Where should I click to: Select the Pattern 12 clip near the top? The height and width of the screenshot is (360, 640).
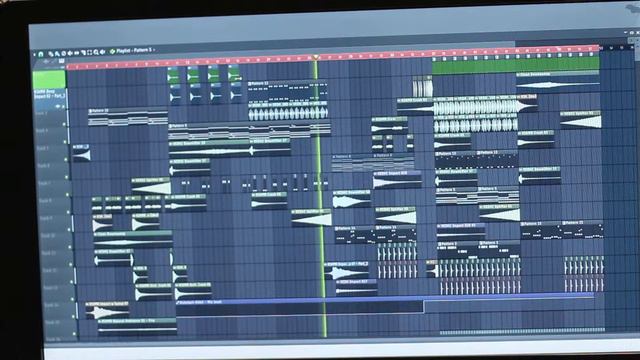click(x=288, y=92)
